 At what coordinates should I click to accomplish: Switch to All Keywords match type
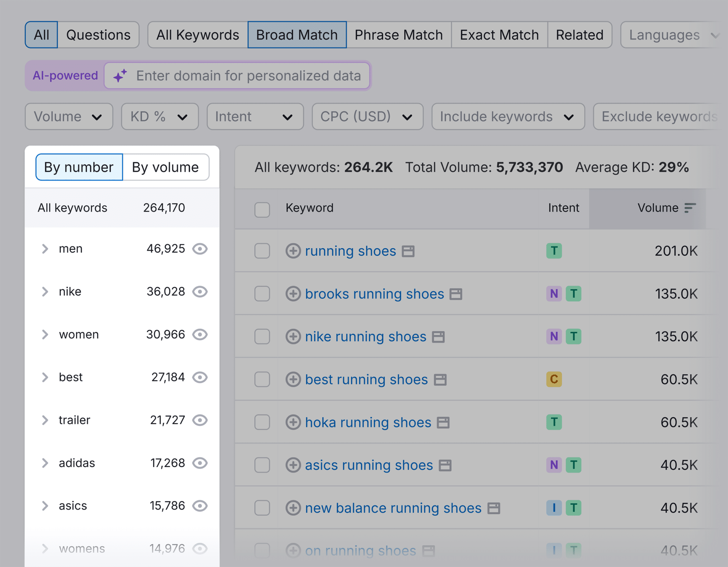click(x=198, y=35)
